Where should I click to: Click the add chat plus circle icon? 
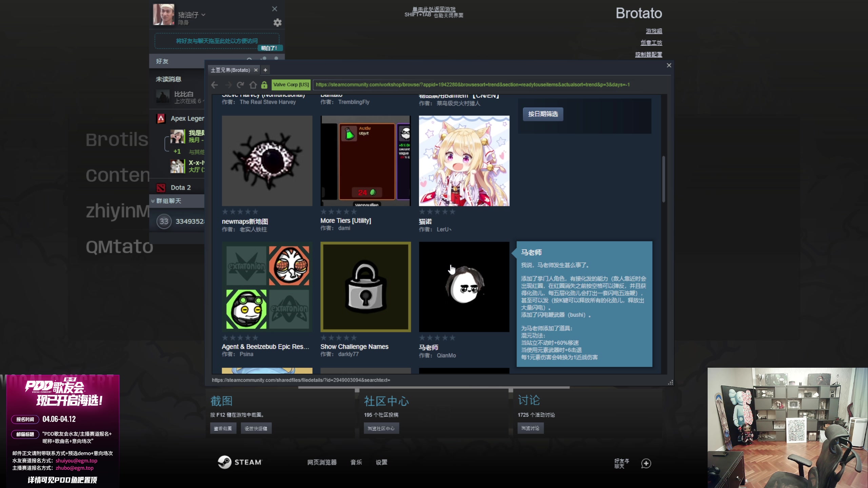[646, 463]
